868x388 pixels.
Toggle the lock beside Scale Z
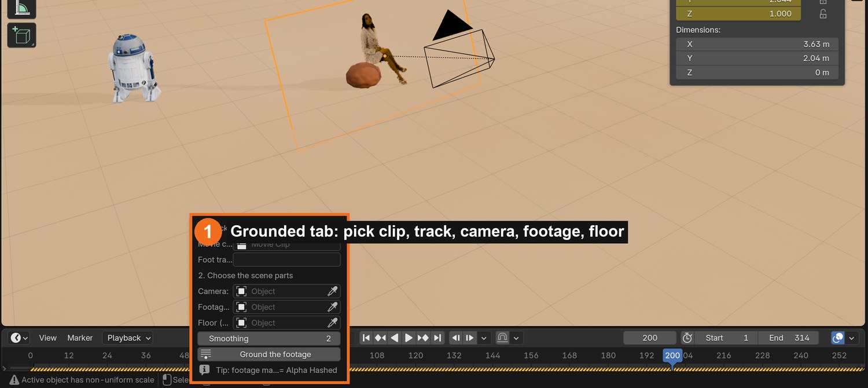tap(823, 13)
